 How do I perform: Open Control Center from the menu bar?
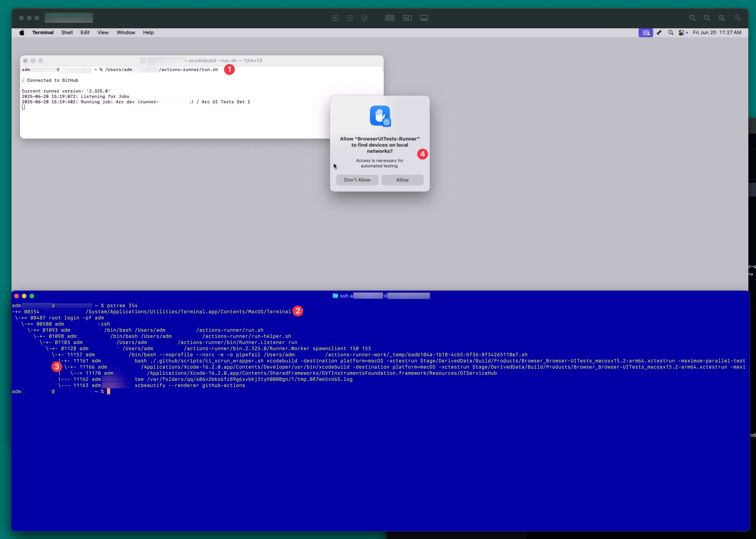tap(681, 32)
